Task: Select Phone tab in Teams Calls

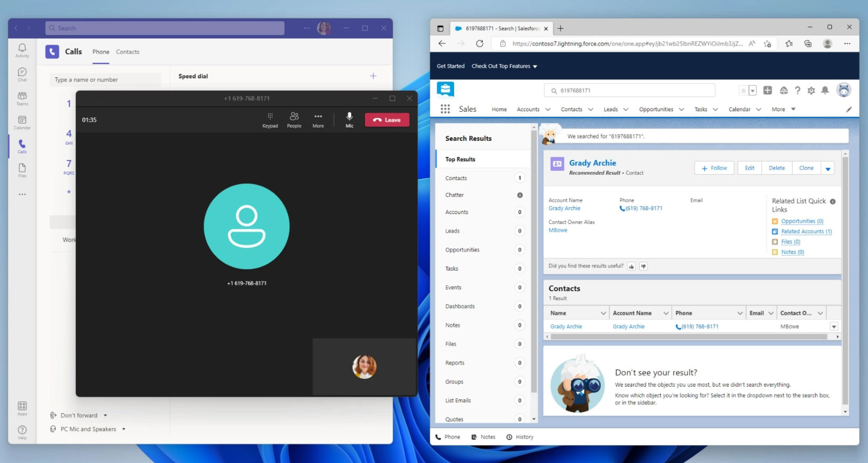Action: click(101, 52)
